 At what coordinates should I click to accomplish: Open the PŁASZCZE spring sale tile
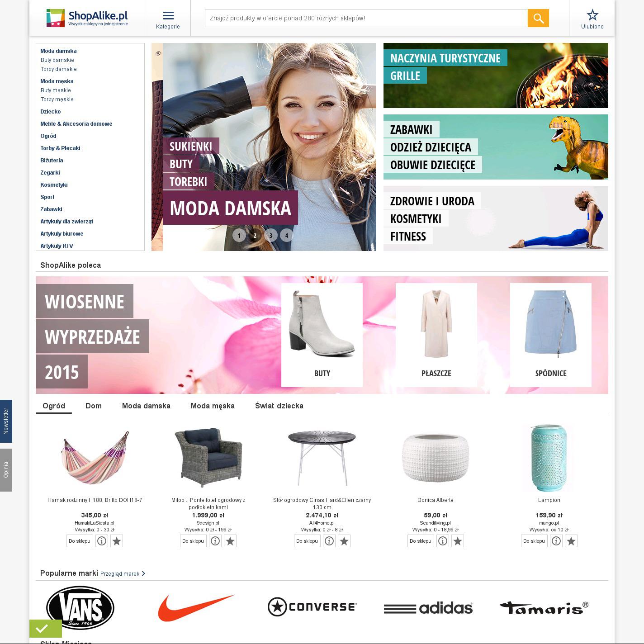[436, 335]
